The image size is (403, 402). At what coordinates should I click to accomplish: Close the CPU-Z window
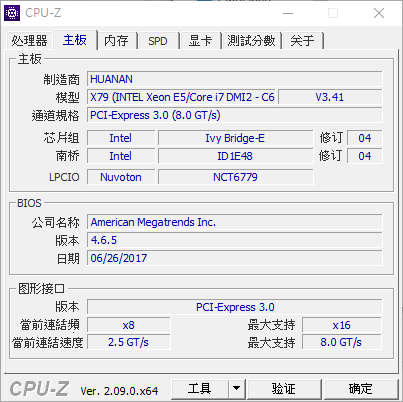[x=379, y=13]
